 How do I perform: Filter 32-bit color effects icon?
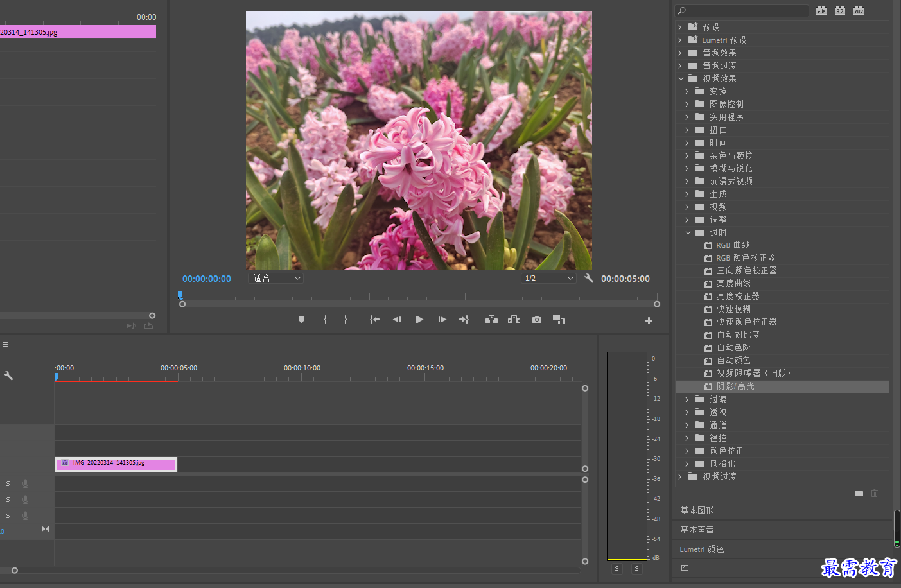coord(840,11)
